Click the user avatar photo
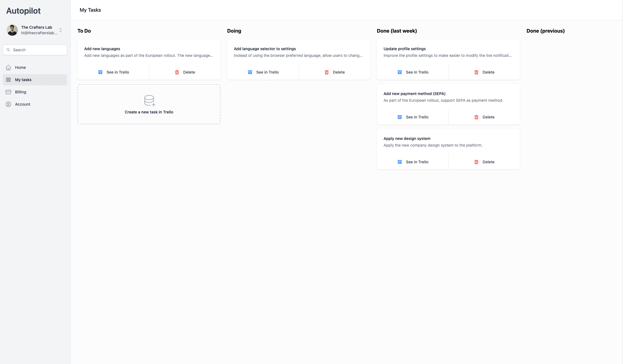 [12, 30]
